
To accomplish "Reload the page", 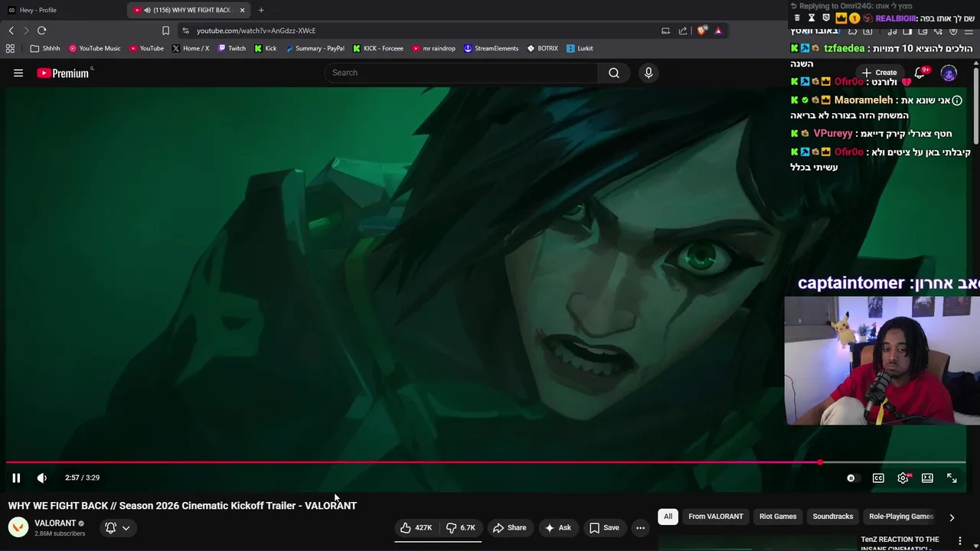I will (x=41, y=31).
